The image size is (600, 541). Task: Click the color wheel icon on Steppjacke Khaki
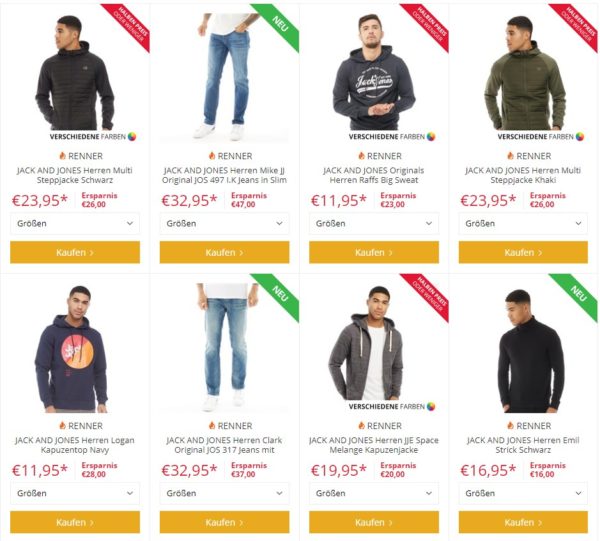(581, 137)
